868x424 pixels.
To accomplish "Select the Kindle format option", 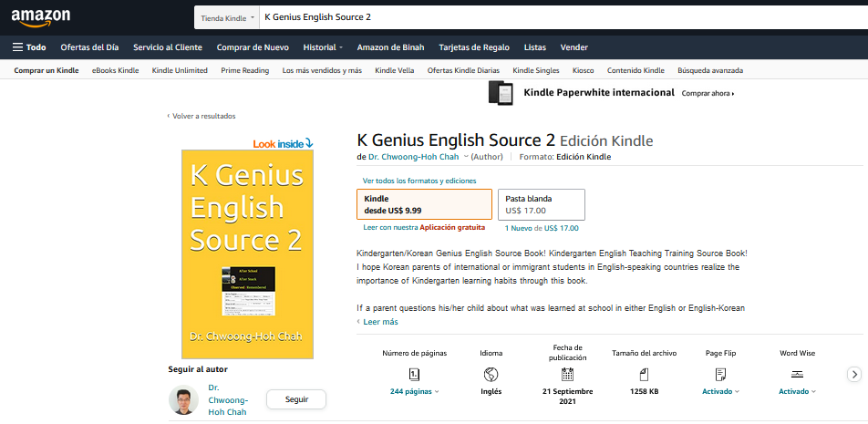I will (x=425, y=204).
